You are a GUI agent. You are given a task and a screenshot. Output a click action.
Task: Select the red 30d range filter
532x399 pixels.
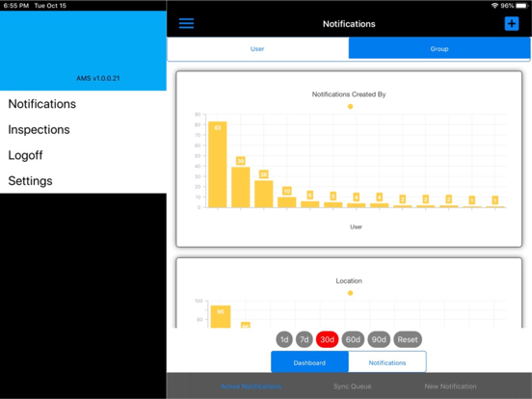pyautogui.click(x=327, y=339)
